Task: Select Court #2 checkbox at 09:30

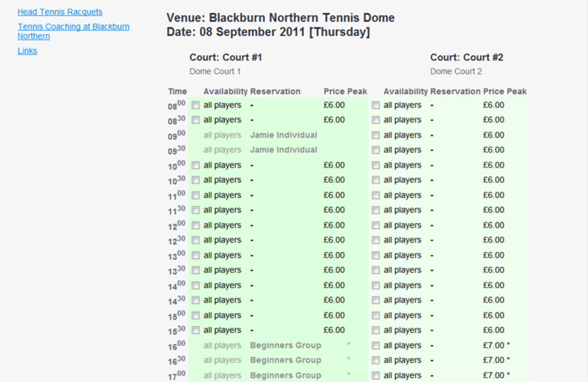Action: click(x=375, y=150)
